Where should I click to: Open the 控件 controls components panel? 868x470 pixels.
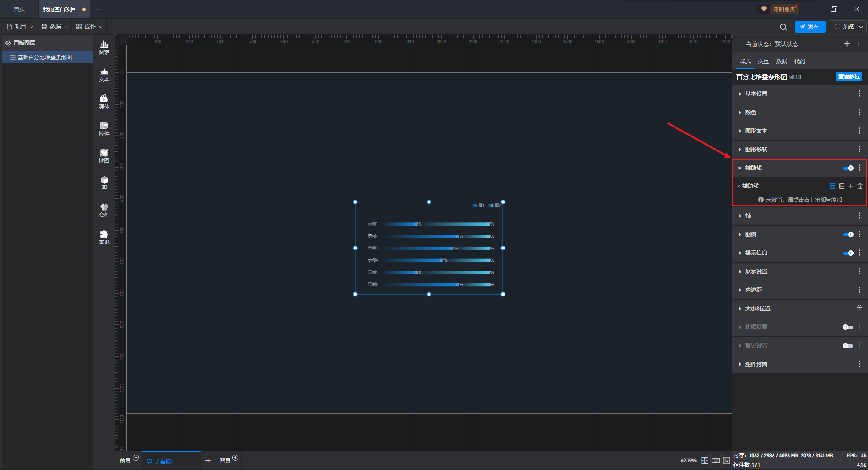pyautogui.click(x=104, y=129)
